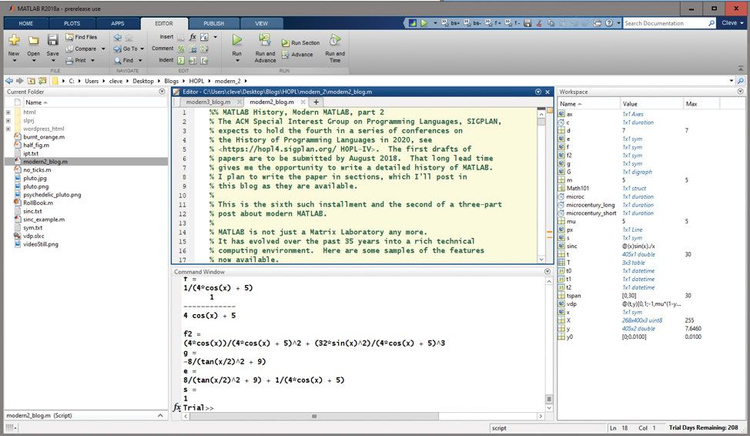The height and width of the screenshot is (436, 750).
Task: Open the Current Folder panel actions menu
Action: pyautogui.click(x=162, y=91)
